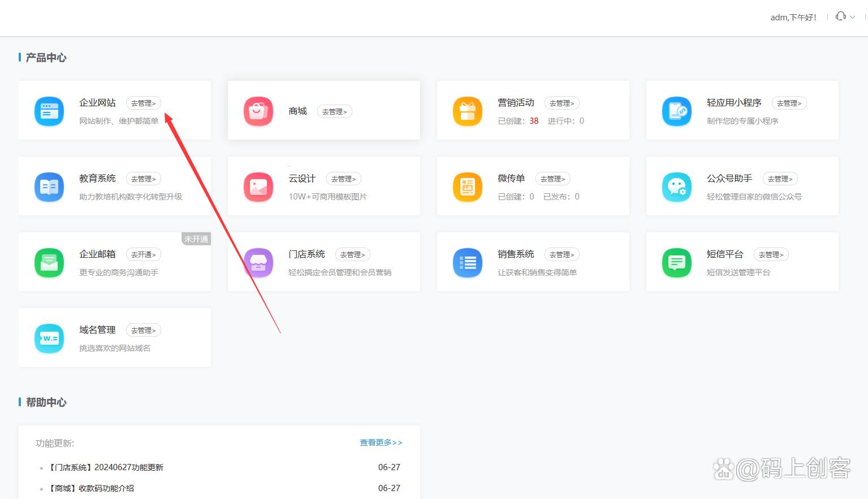
Task: Click the 教育系统 title text
Action: [97, 178]
